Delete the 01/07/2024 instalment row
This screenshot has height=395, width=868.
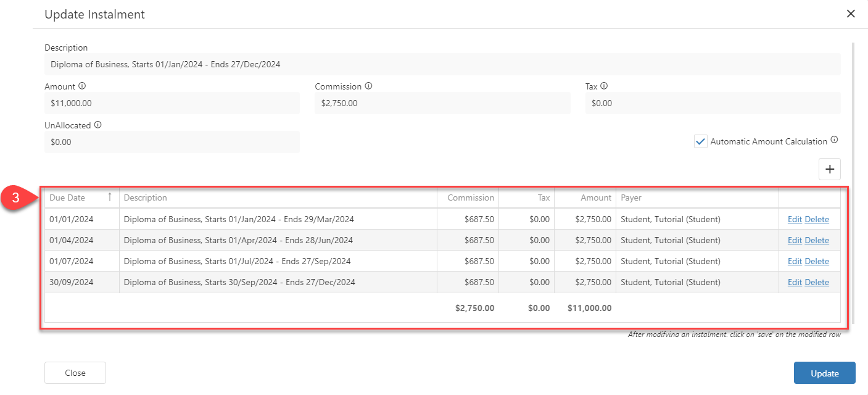point(817,261)
